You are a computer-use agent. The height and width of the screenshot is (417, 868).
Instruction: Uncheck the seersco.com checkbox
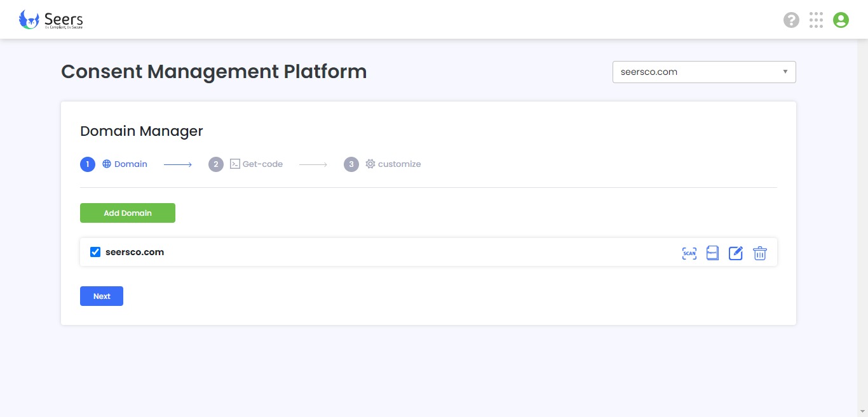click(95, 252)
